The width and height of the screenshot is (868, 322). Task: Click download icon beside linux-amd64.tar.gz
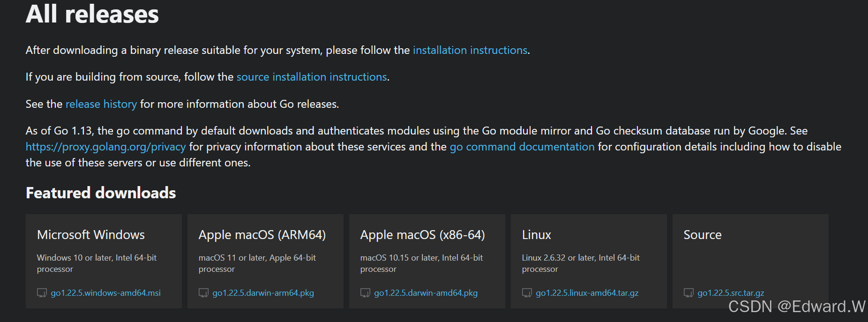527,293
